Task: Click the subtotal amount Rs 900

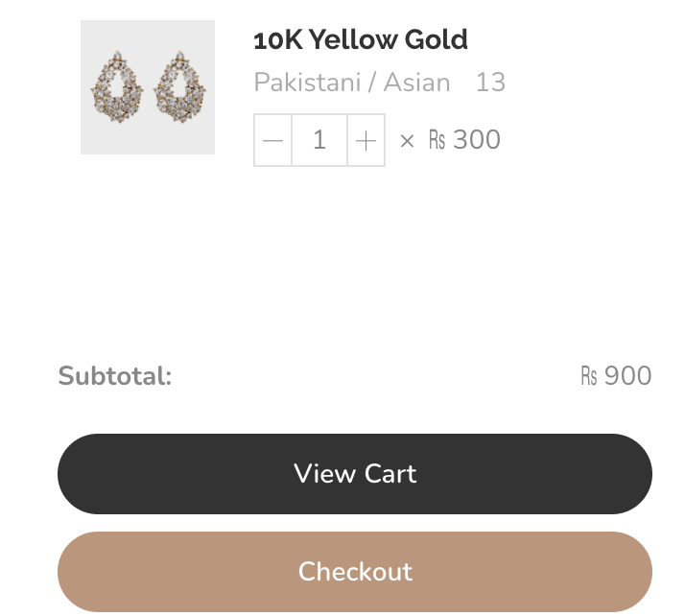Action: 616,376
